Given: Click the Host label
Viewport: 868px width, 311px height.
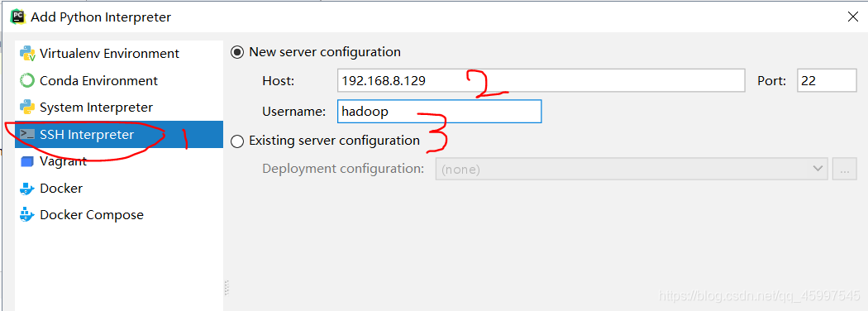Looking at the screenshot, I should tap(279, 81).
